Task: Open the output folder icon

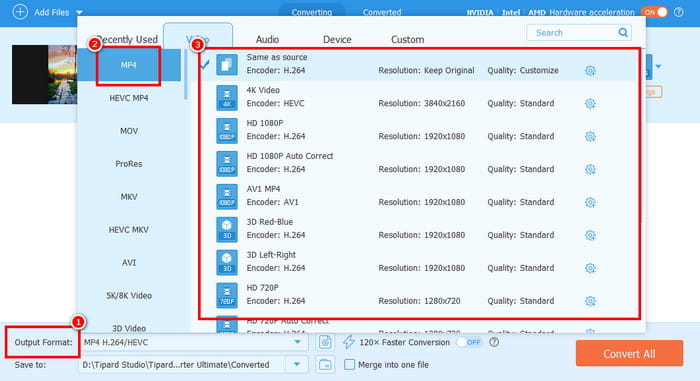Action: pos(325,364)
